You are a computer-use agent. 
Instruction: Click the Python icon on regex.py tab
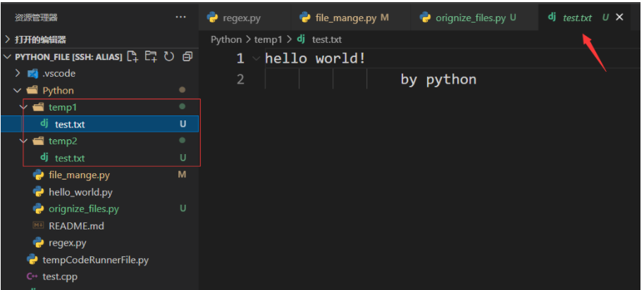(x=212, y=18)
